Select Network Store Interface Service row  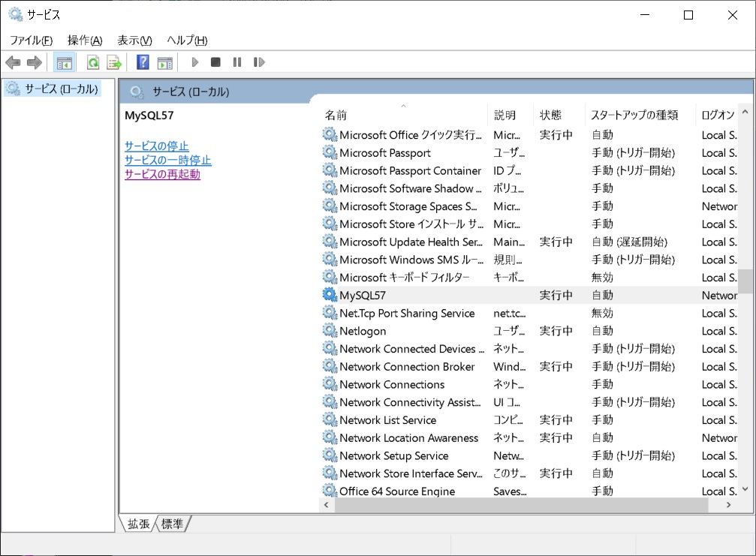coord(529,473)
